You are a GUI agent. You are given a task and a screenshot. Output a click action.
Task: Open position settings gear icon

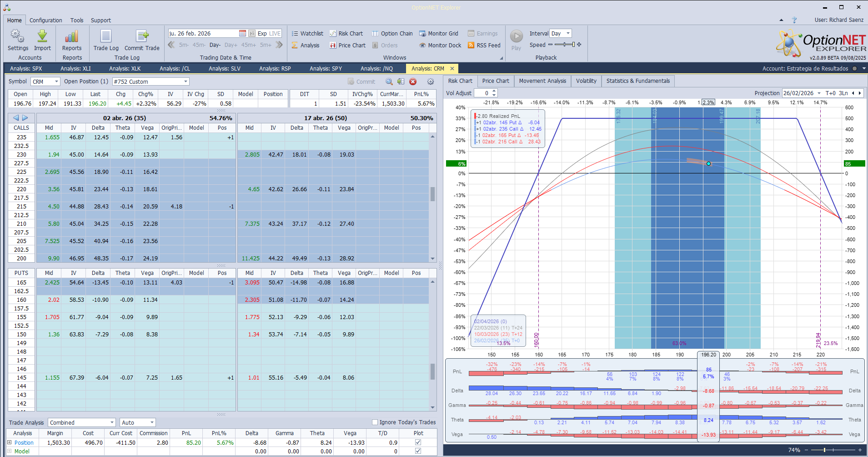pos(431,81)
